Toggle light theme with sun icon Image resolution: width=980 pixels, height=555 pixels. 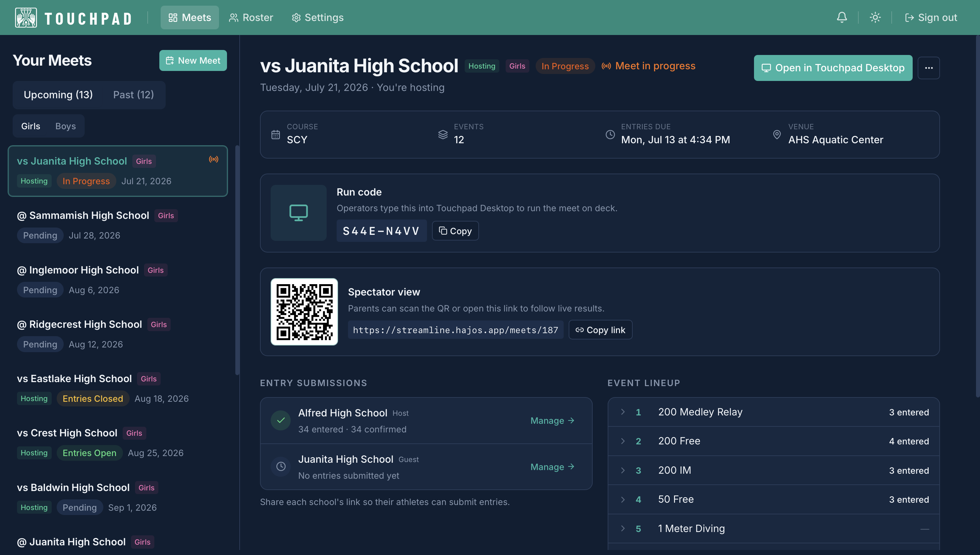click(x=875, y=18)
